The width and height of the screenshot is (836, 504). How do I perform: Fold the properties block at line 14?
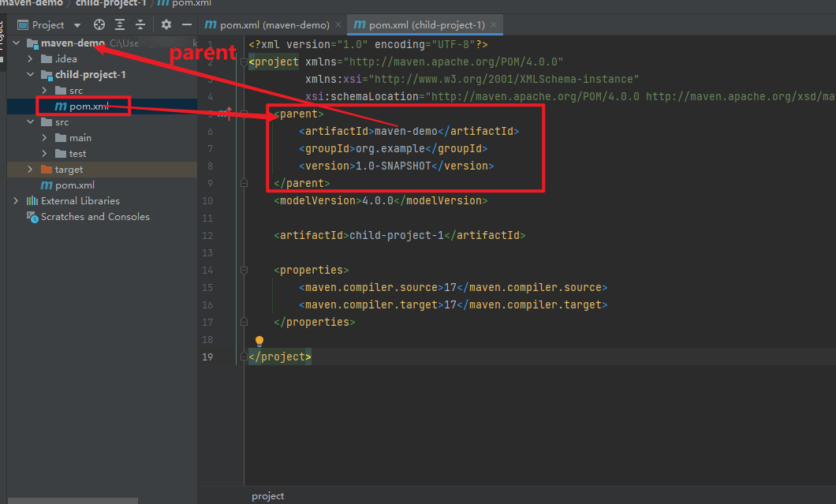click(244, 270)
